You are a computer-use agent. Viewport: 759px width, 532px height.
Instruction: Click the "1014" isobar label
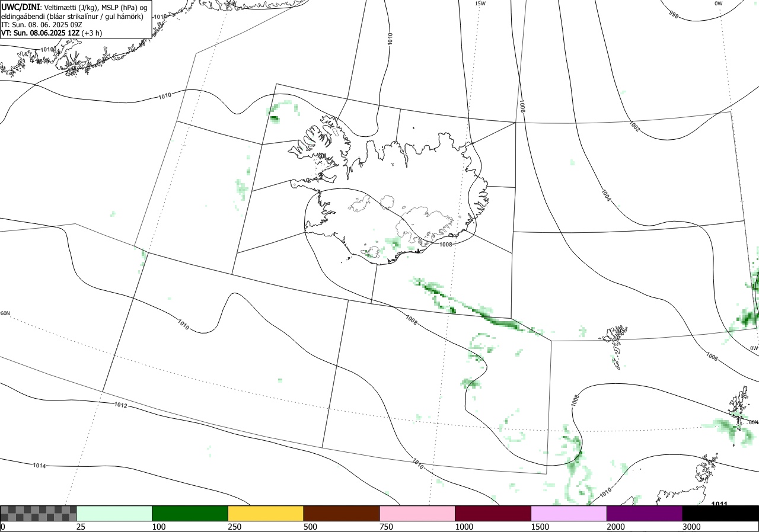click(40, 466)
